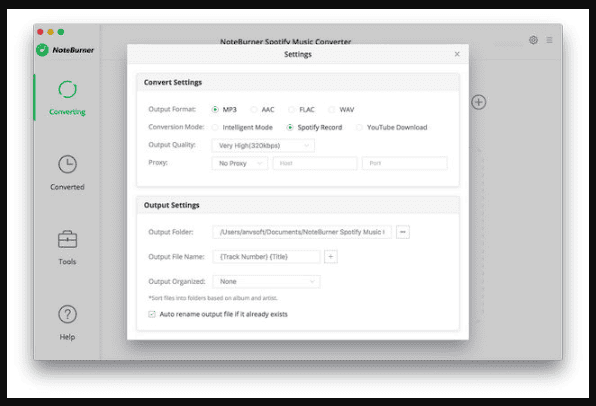Choose Spotify Record conversion mode

(290, 127)
